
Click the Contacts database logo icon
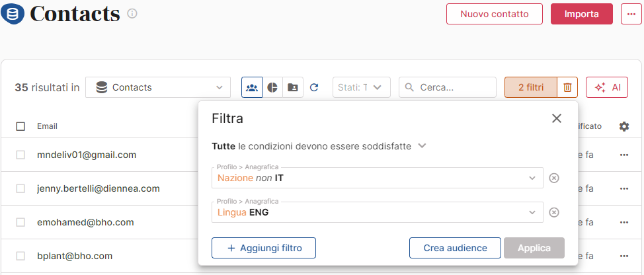click(x=13, y=13)
